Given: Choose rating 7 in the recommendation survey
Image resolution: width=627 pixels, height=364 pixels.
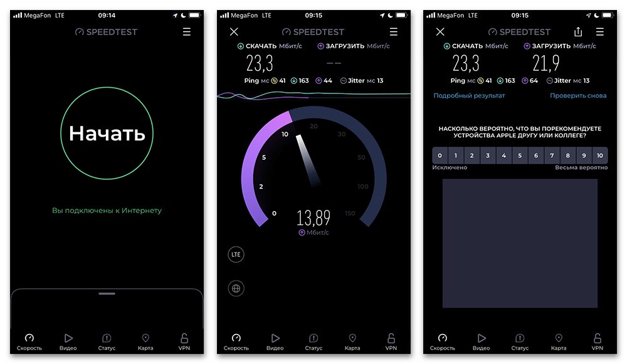Looking at the screenshot, I should point(552,155).
